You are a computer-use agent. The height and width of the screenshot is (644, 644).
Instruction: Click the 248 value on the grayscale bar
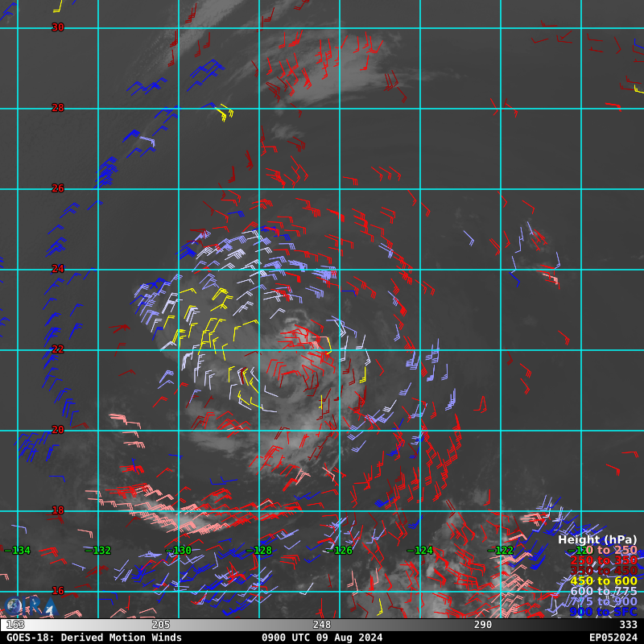tap(322, 625)
